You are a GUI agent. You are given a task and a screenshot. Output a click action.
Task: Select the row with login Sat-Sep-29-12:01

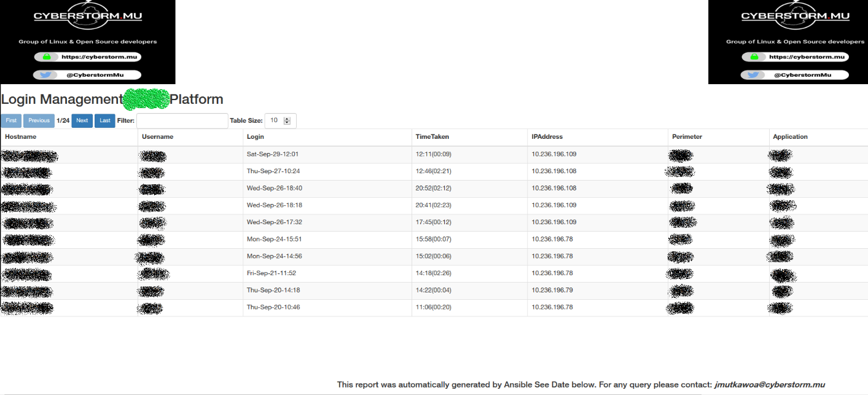tap(272, 154)
